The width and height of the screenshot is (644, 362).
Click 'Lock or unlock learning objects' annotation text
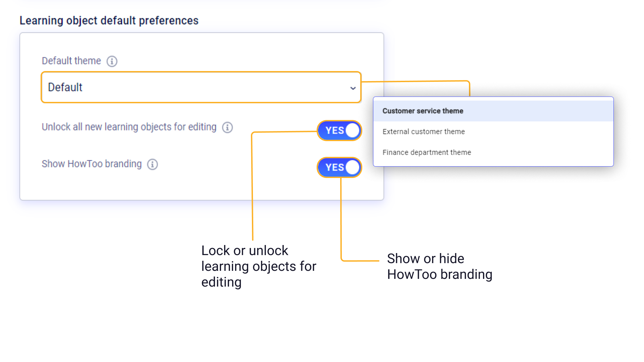[258, 266]
